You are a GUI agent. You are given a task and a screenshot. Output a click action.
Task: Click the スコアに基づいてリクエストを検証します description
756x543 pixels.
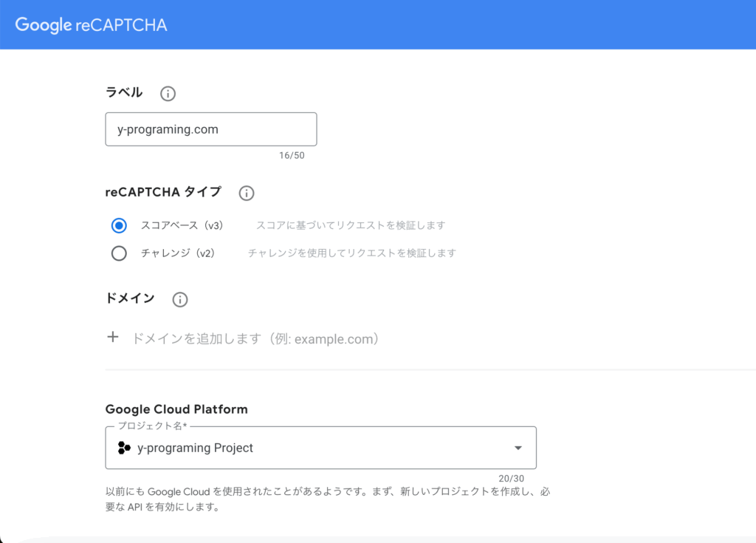coord(351,225)
